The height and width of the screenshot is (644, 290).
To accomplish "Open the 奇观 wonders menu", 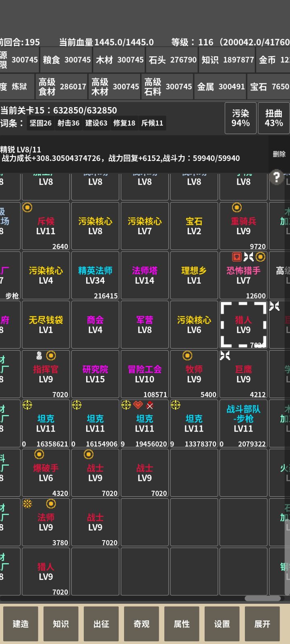I will (141, 624).
